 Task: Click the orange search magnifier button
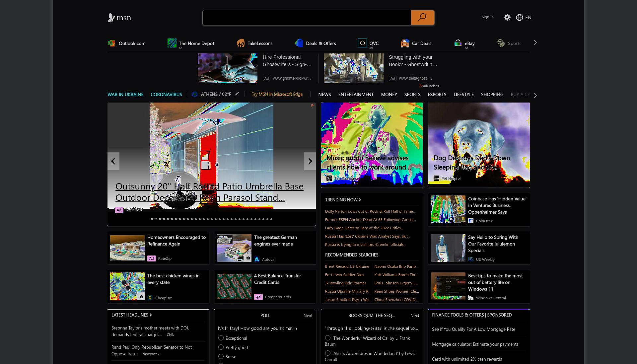click(x=422, y=18)
